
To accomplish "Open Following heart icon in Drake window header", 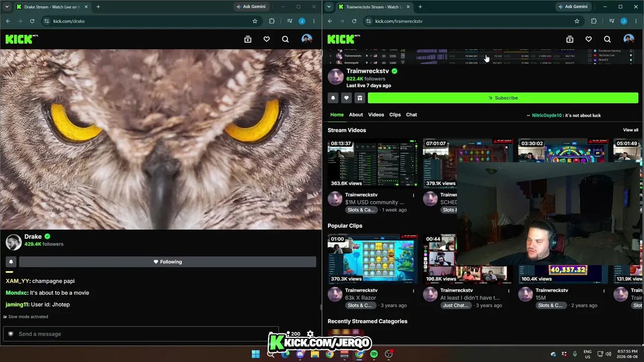I will tap(267, 39).
